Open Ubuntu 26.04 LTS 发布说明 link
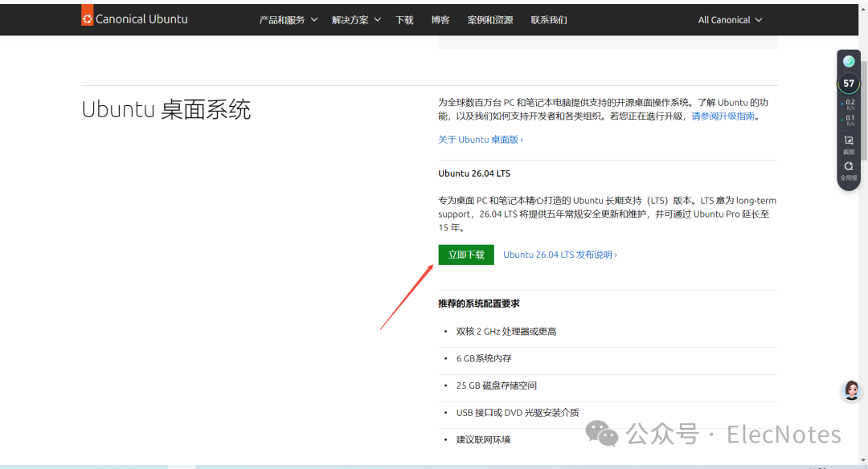 (559, 255)
